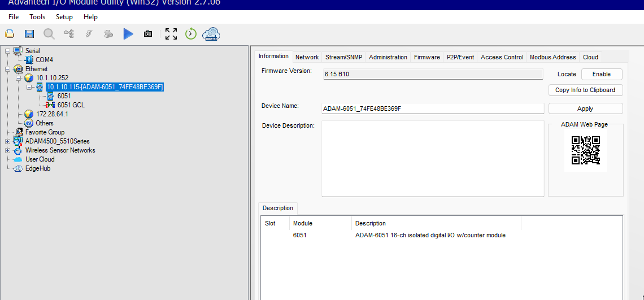Image resolution: width=644 pixels, height=300 pixels.
Task: Click the question-mark Others icon
Action: [29, 123]
